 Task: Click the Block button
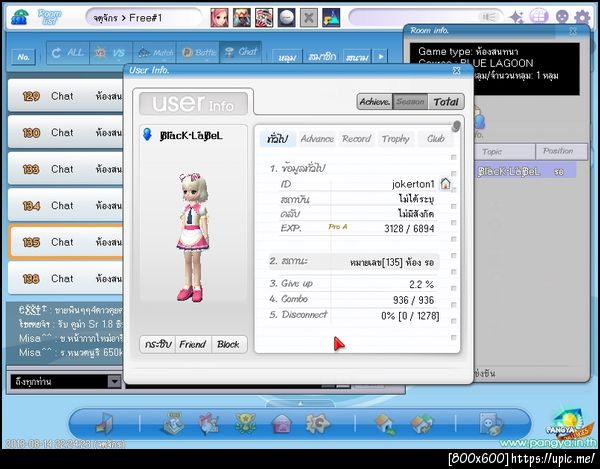(x=228, y=344)
